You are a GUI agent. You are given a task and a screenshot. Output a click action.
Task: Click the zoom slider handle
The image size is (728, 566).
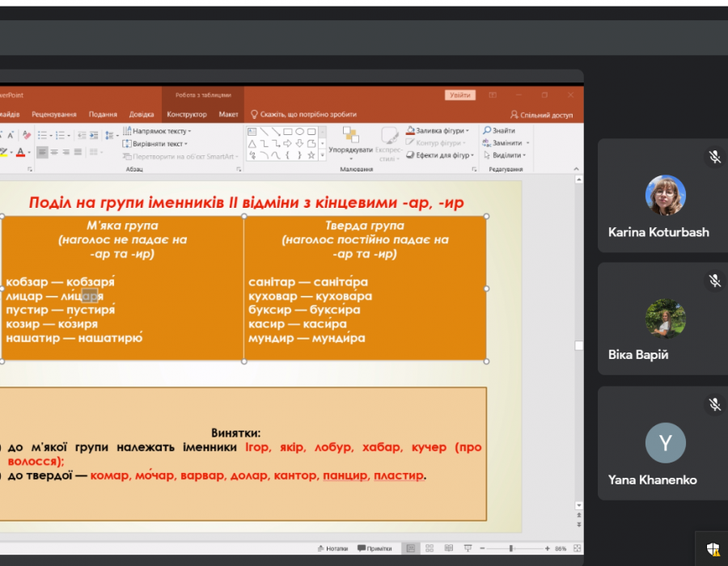click(510, 548)
